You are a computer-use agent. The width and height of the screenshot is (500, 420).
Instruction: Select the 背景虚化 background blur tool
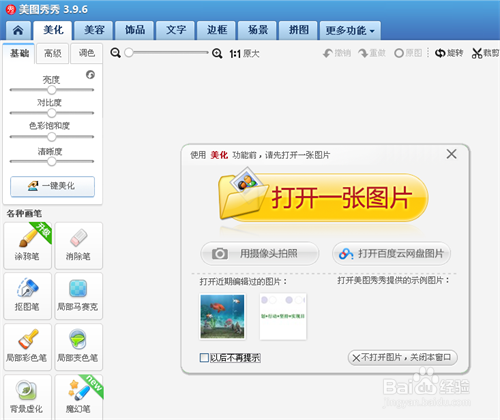click(x=27, y=397)
